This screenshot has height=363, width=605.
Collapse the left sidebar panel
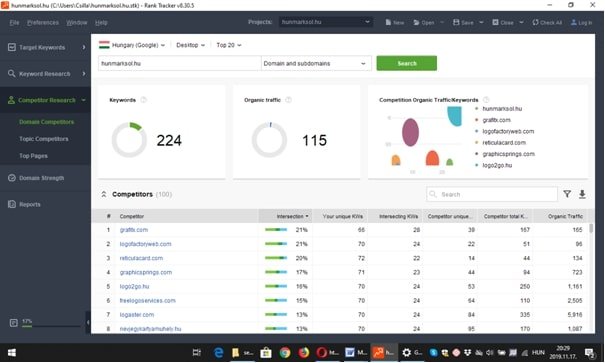pyautogui.click(x=88, y=322)
